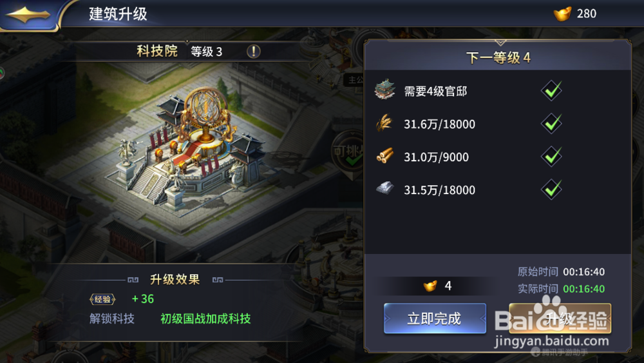This screenshot has height=363, width=644.
Task: Click checkmark for 需要4级官邸 requirement
Action: point(552,90)
